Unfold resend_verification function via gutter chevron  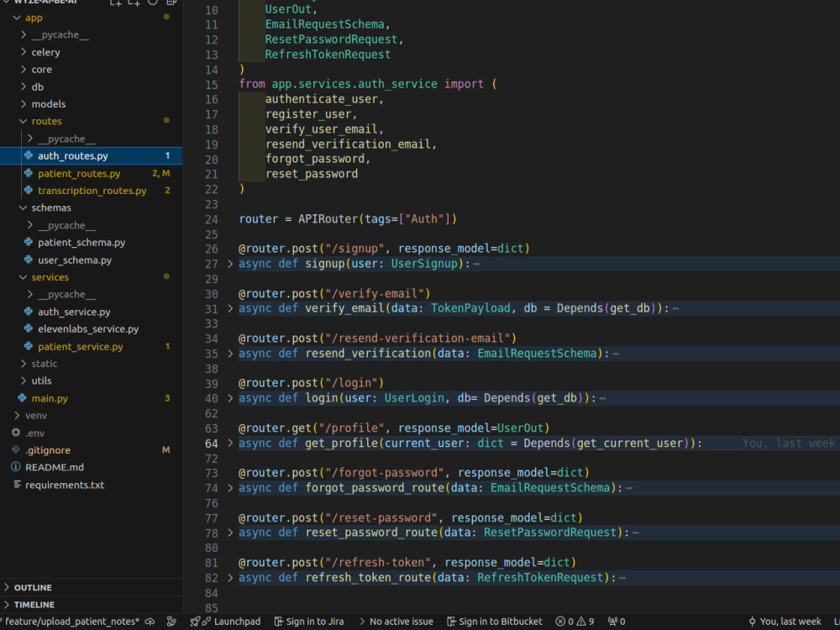(x=230, y=354)
